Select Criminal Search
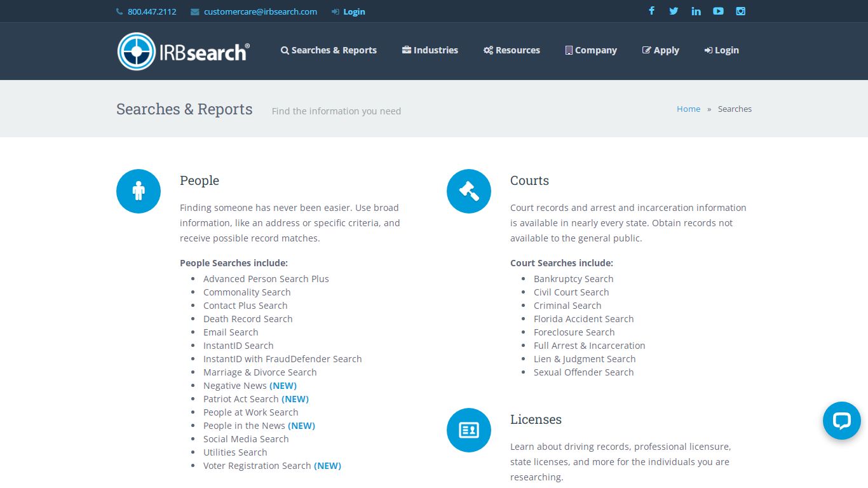This screenshot has height=488, width=868. click(x=567, y=306)
